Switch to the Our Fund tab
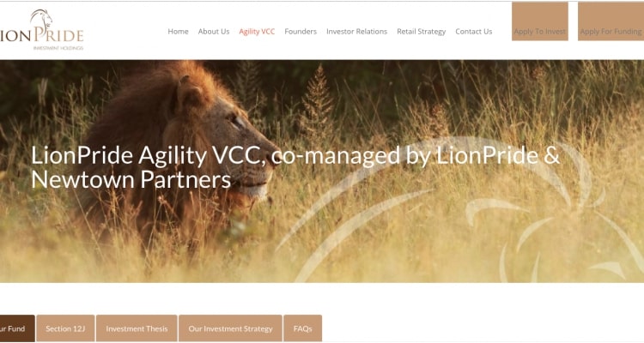Viewport: 644px width, 343px height. pos(17,328)
